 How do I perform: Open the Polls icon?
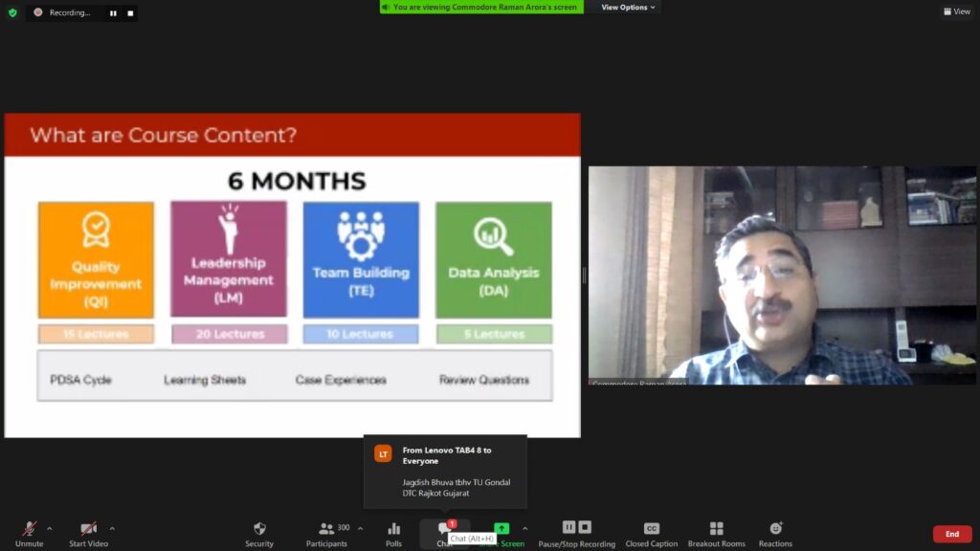tap(393, 532)
